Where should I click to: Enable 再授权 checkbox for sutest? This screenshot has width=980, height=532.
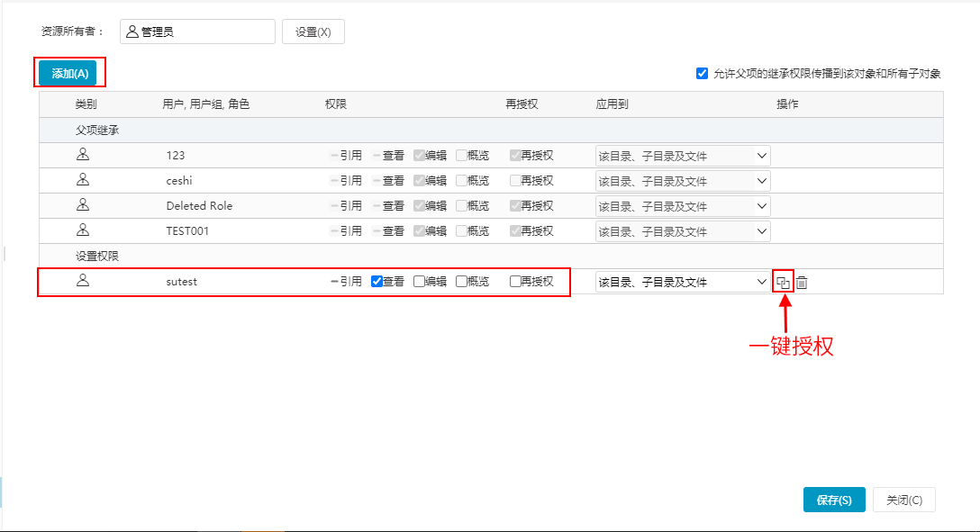tap(515, 281)
